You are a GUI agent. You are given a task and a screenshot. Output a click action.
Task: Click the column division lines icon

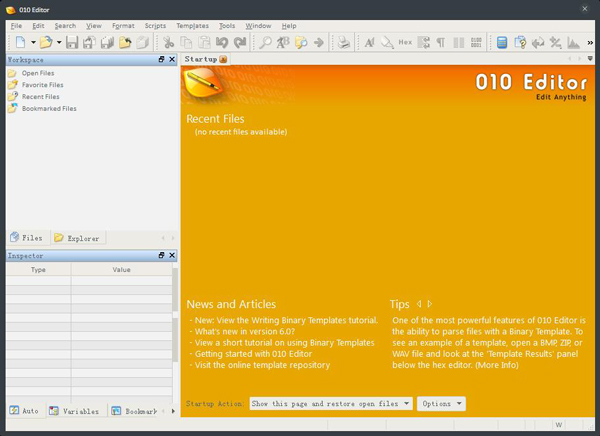coord(458,42)
